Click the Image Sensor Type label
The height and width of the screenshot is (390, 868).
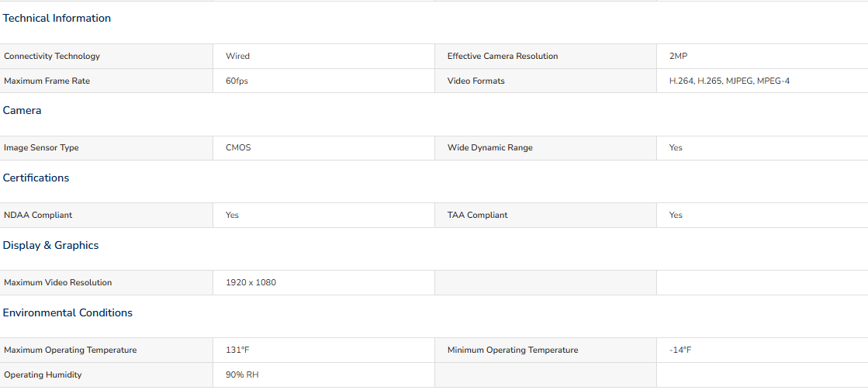tap(43, 148)
